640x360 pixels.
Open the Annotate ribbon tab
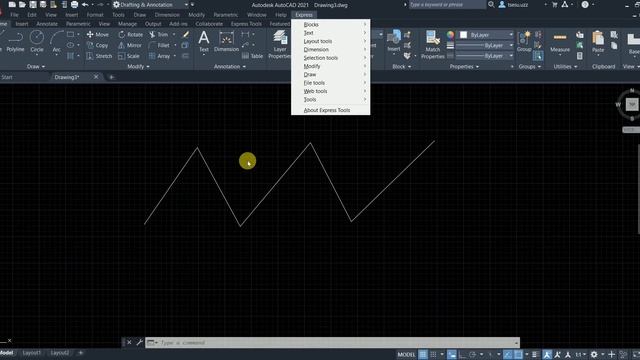point(47,24)
